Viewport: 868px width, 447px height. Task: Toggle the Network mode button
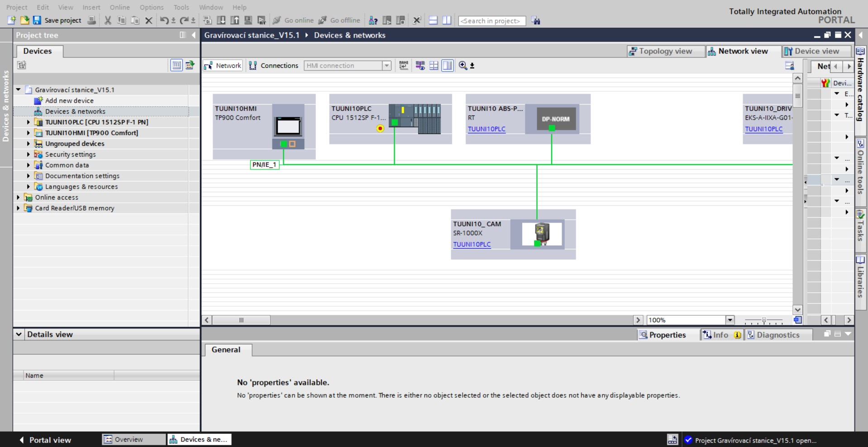pos(223,66)
